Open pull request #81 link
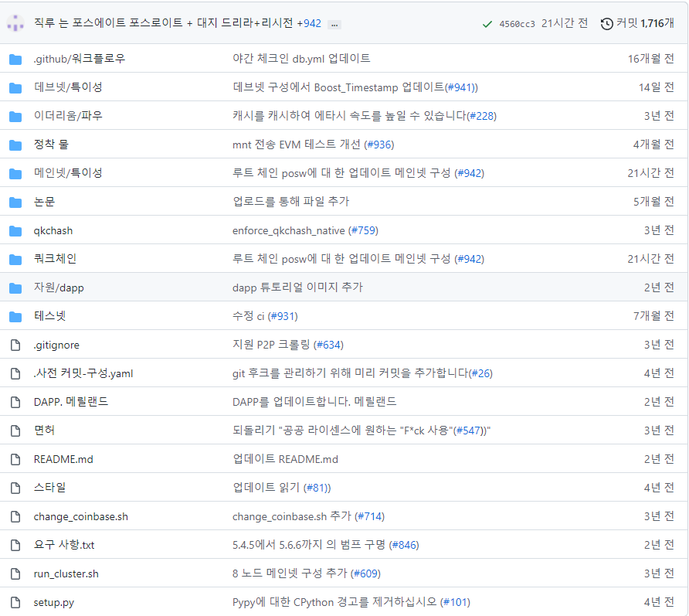The image size is (689, 616). [315, 488]
